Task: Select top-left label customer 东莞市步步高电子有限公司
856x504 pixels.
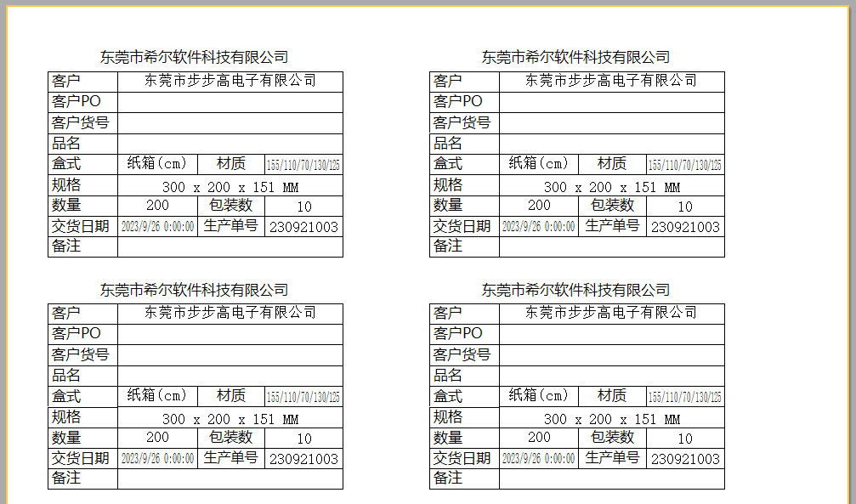Action: point(230,81)
